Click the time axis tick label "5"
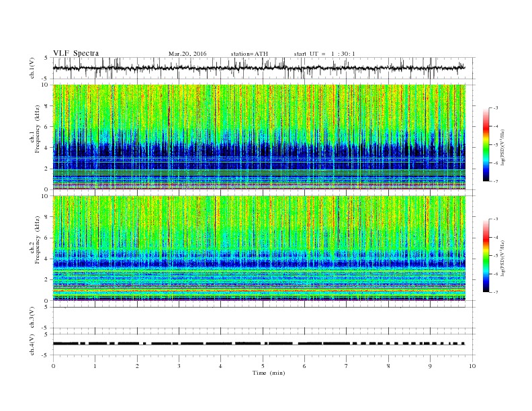 coord(263,366)
